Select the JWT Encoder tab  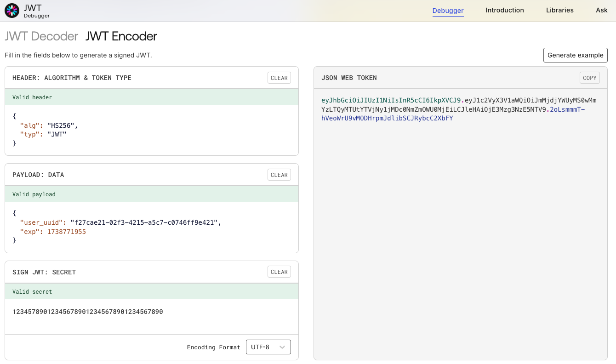click(121, 36)
